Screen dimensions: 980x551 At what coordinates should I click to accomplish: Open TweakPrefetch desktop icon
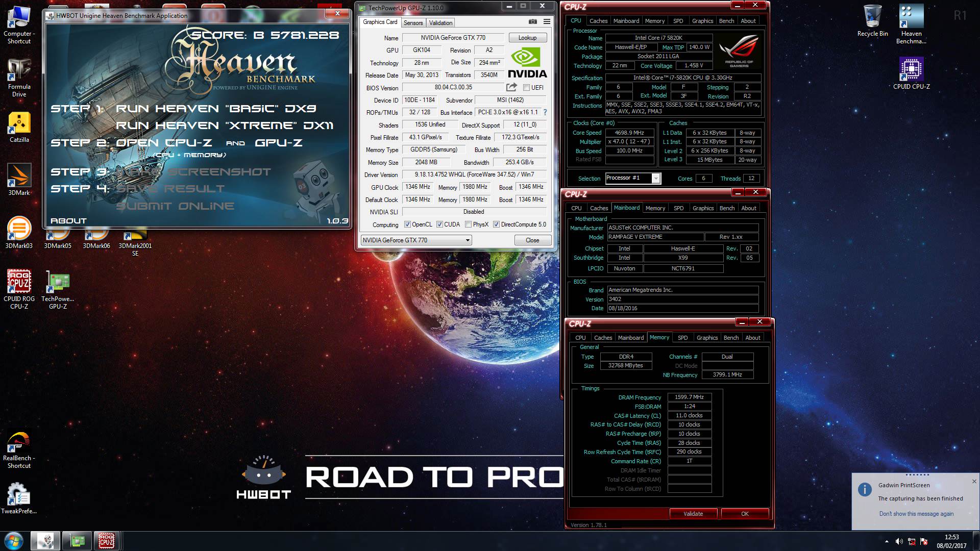19,498
